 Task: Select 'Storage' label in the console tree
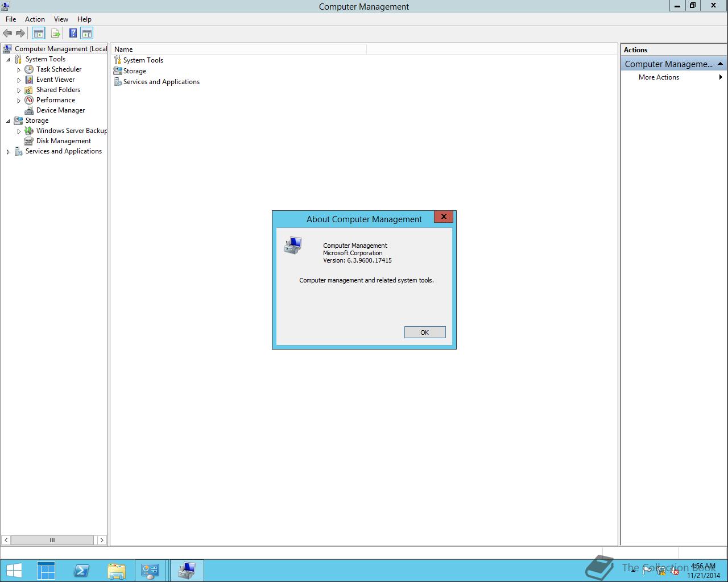tap(37, 120)
